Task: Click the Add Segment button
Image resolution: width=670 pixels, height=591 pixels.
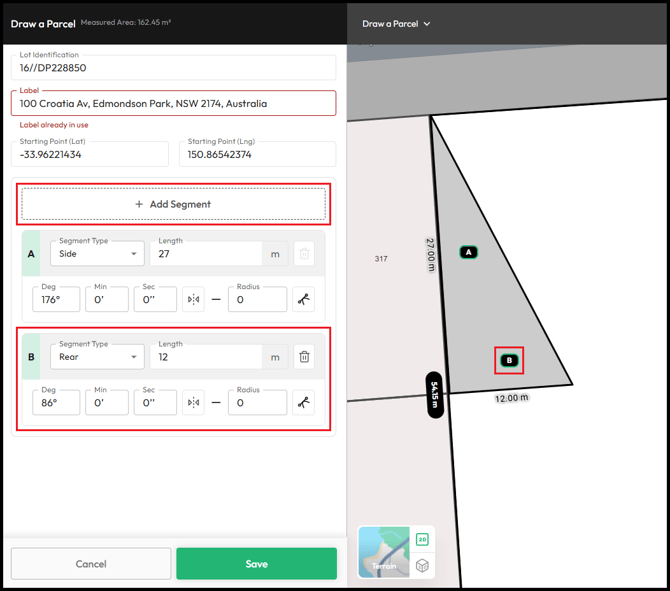Action: (174, 204)
